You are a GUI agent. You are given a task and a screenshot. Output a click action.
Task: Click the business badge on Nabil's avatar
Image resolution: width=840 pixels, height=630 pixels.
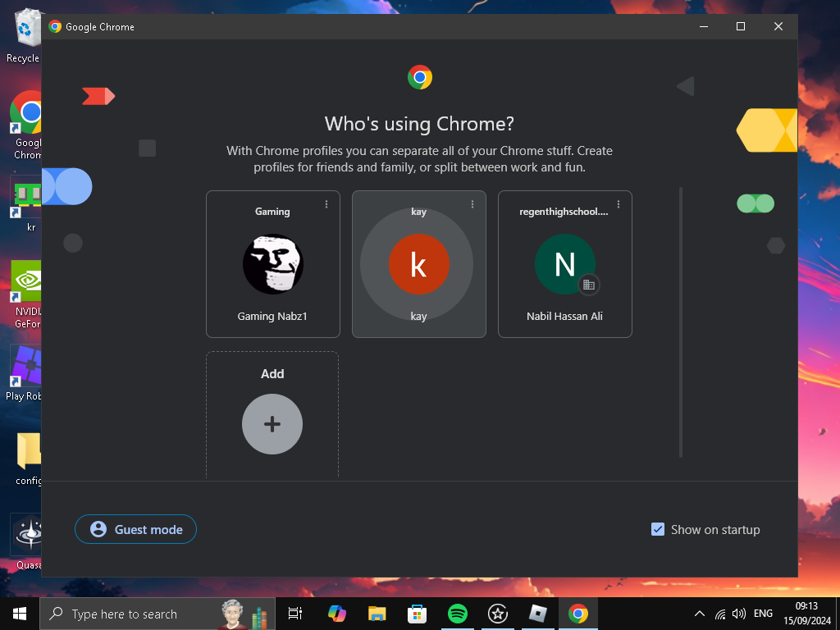[589, 285]
